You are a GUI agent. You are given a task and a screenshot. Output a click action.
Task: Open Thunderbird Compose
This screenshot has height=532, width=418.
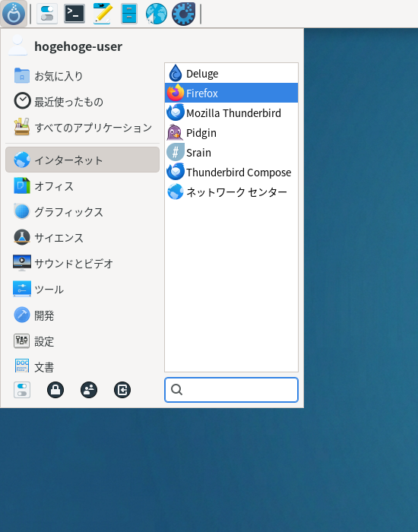pos(231,172)
